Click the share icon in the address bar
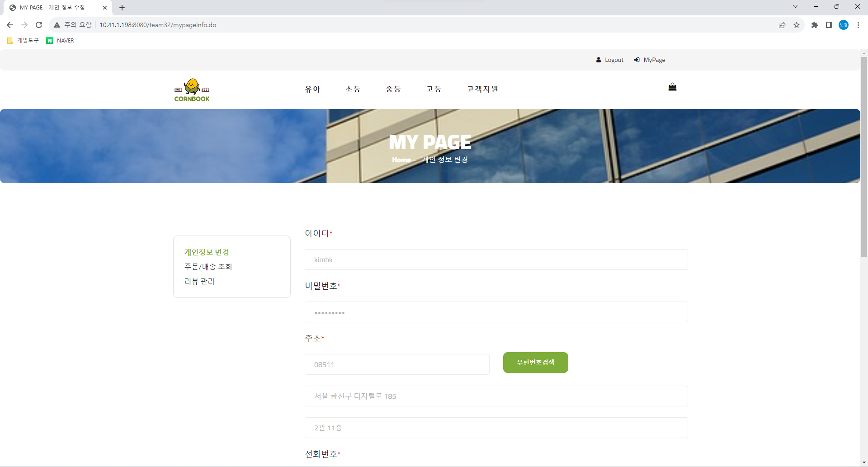 [783, 25]
